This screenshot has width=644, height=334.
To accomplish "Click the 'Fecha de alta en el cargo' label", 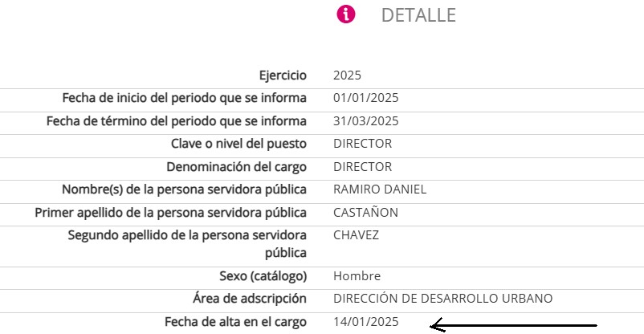I will [x=235, y=321].
